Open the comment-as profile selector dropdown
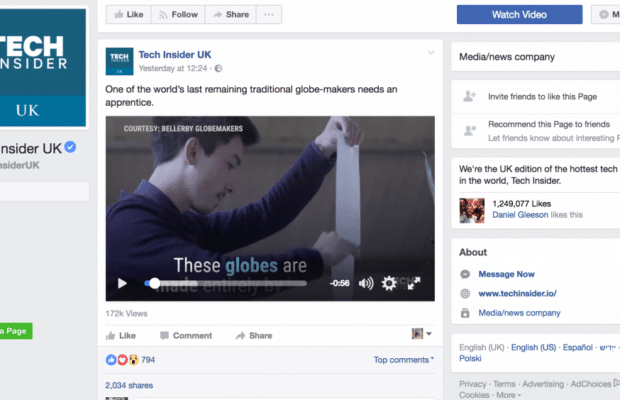The height and width of the screenshot is (400, 620). coord(422,334)
